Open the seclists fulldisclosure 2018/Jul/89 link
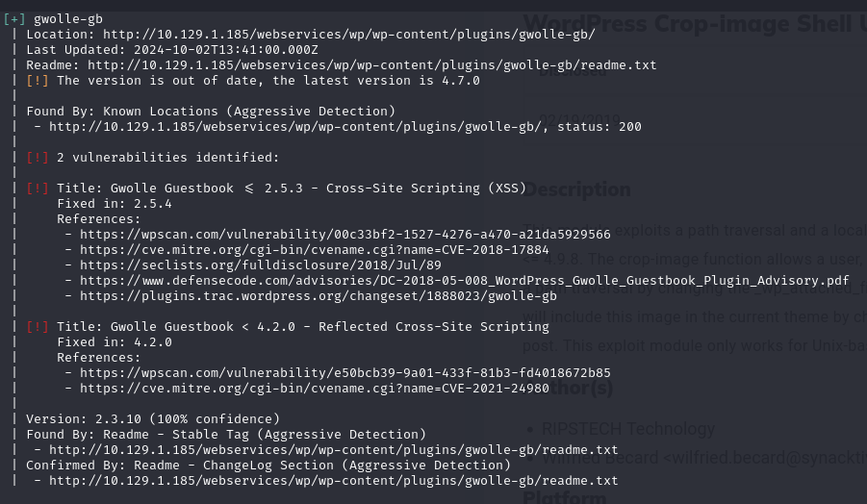The image size is (867, 504). (261, 265)
